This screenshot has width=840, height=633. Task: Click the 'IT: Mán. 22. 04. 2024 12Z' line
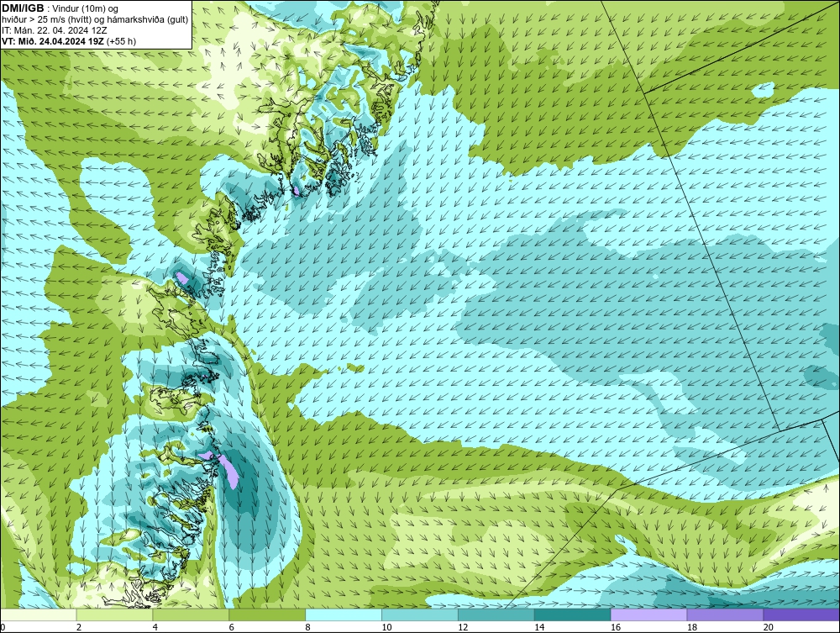(54, 30)
